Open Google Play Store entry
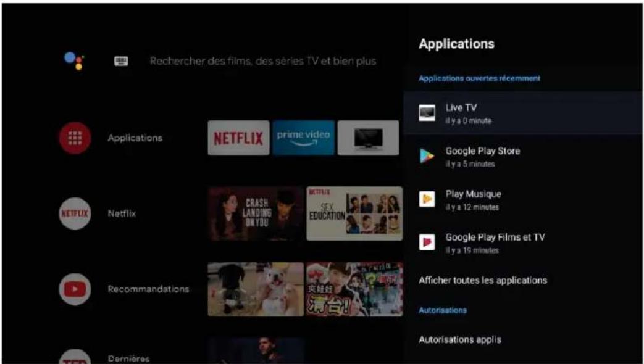 point(523,156)
